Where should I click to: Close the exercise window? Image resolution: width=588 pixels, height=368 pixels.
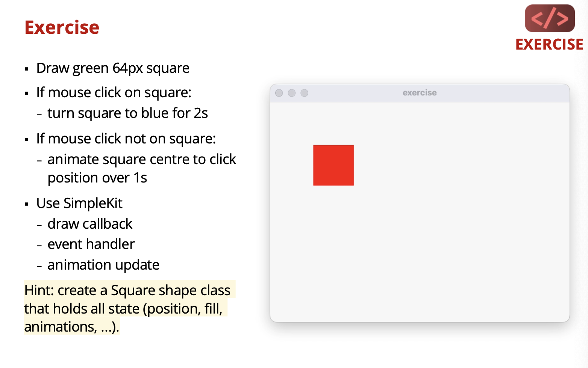(279, 93)
